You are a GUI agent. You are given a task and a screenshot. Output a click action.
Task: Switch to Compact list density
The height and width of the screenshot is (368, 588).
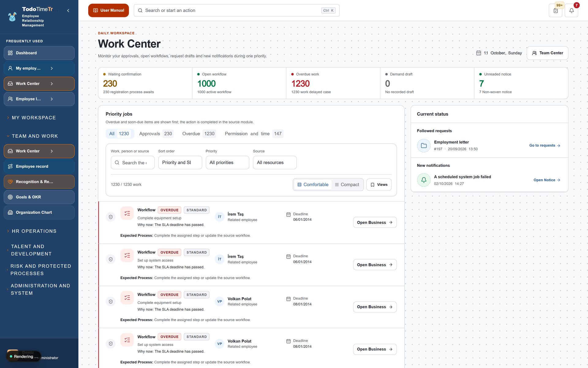347,185
